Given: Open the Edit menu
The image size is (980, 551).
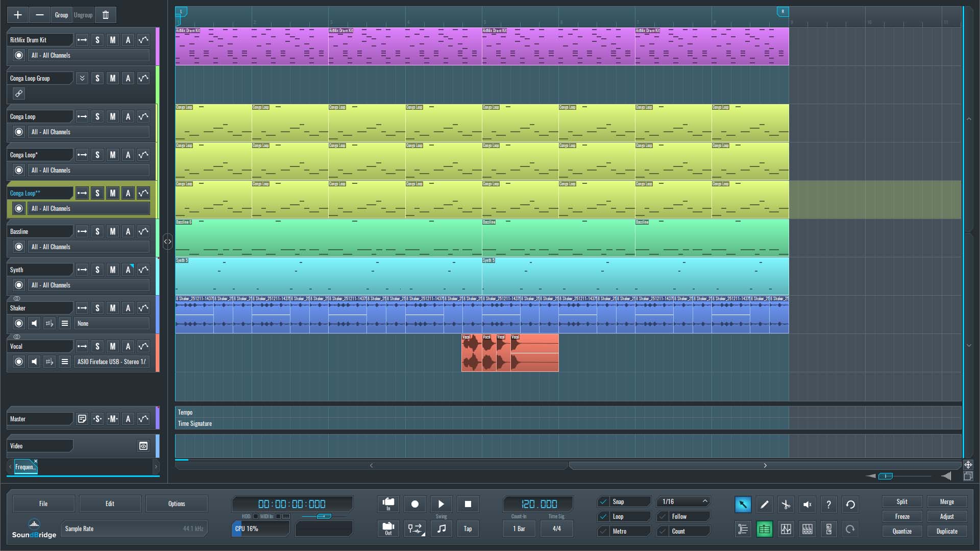Looking at the screenshot, I should (110, 504).
